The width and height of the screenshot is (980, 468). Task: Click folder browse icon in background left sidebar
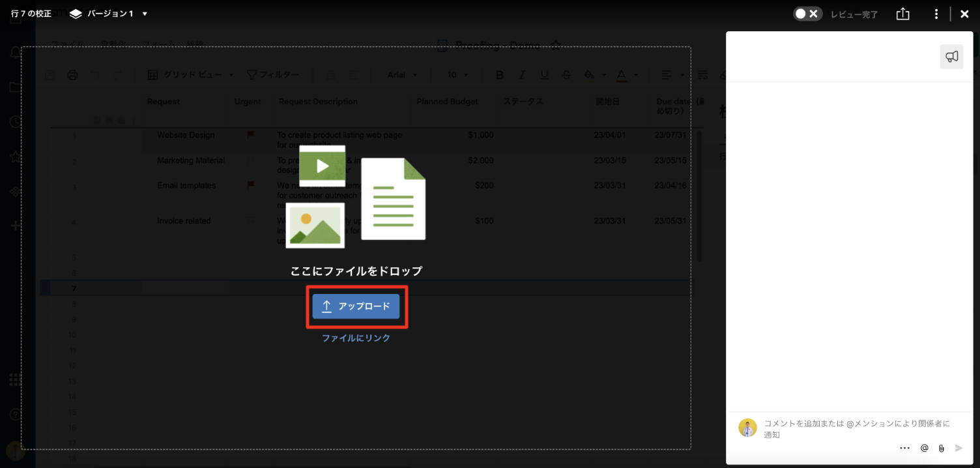tap(15, 87)
